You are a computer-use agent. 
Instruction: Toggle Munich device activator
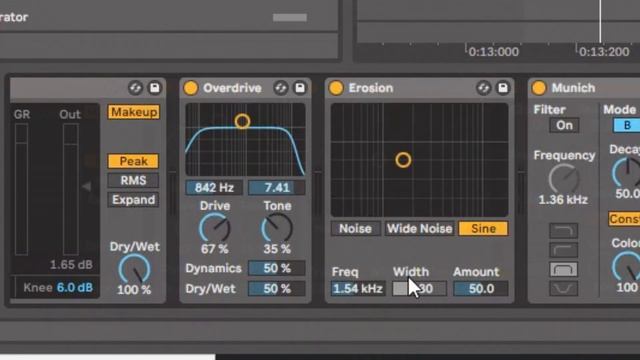pyautogui.click(x=539, y=88)
